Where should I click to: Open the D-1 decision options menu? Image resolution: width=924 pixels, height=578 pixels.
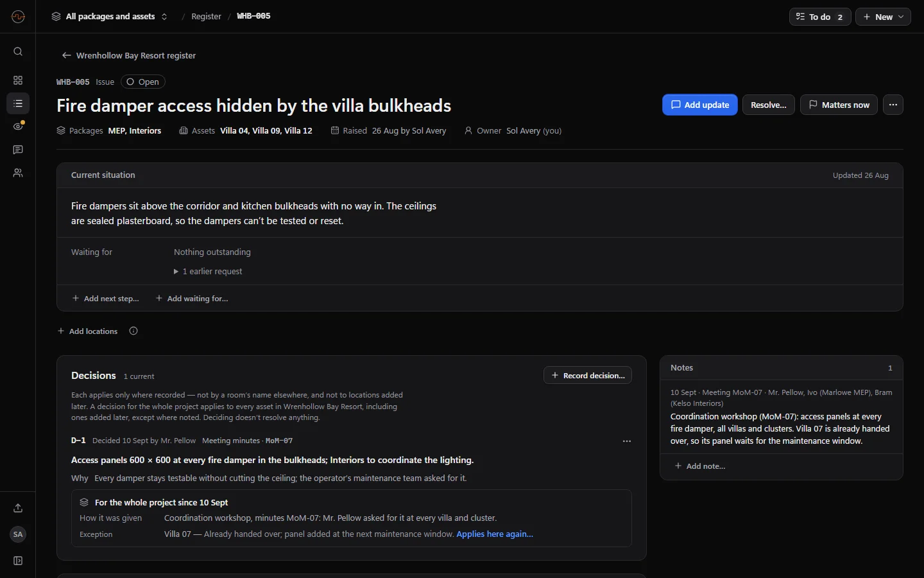click(627, 441)
